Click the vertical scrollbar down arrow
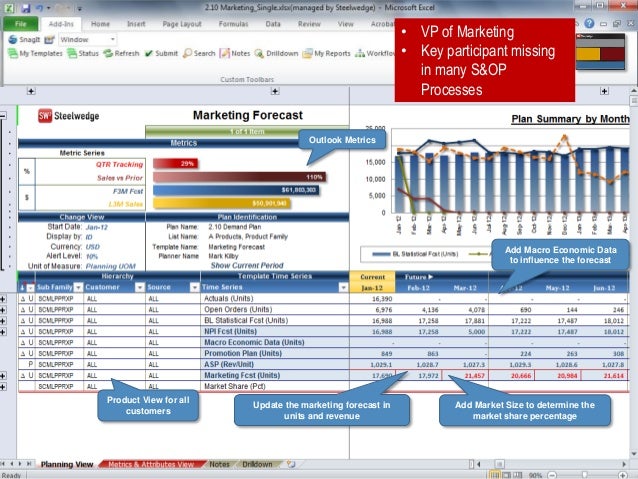Viewport: 638px width, 479px height. point(634,453)
